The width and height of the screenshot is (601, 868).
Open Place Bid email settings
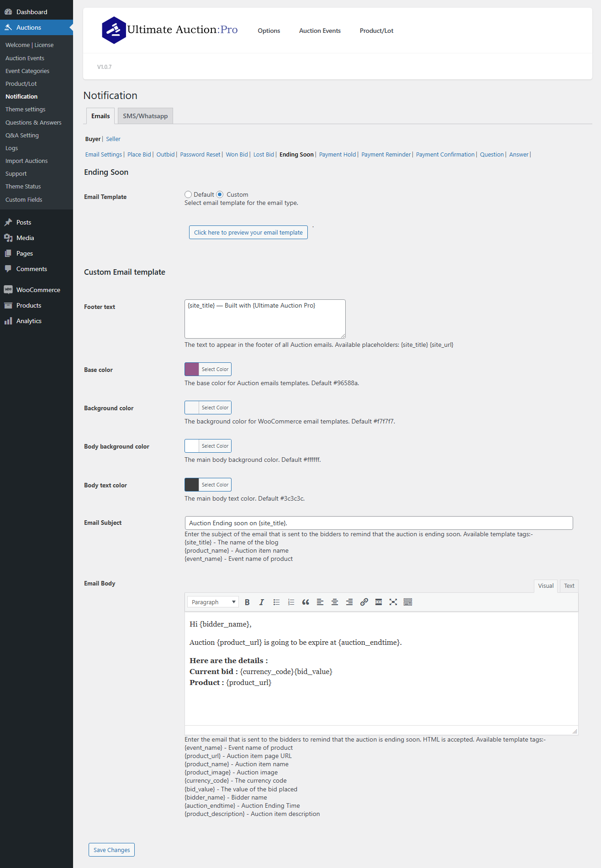[x=139, y=154]
